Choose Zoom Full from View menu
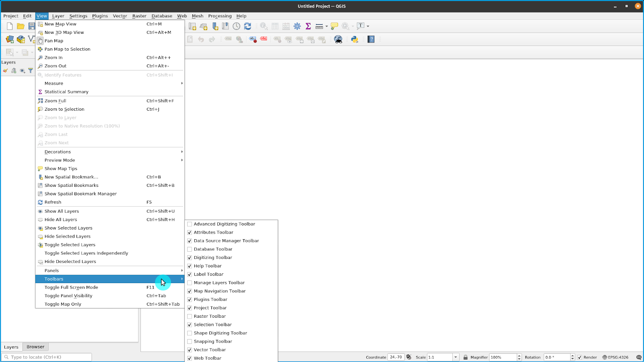This screenshot has width=644, height=362. [110, 101]
